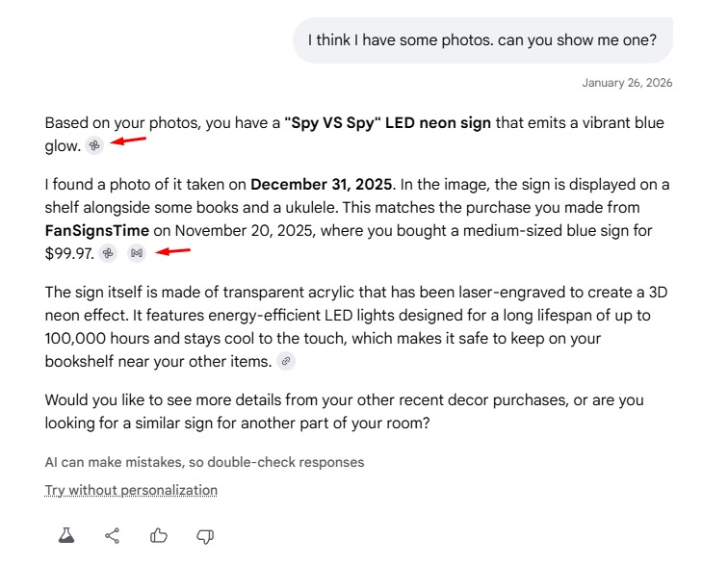This screenshot has height=565, width=728.
Task: Open the Photos source chip after "$99.97."
Action: [108, 253]
